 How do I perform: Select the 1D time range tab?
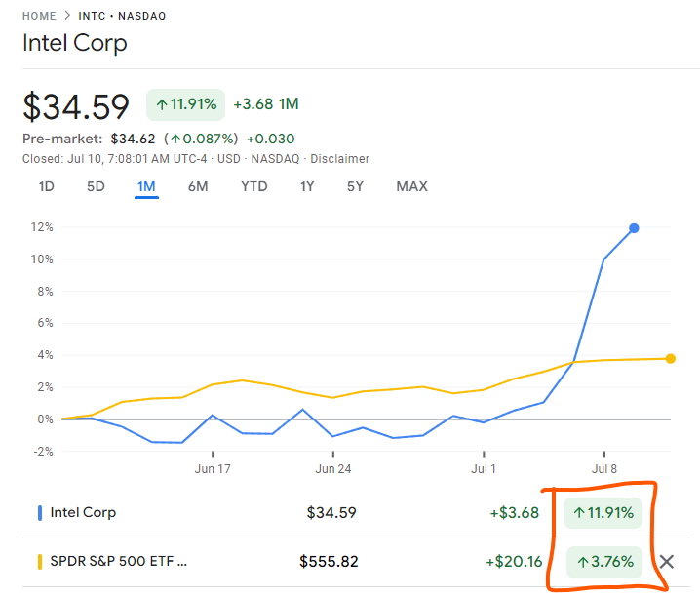(47, 186)
